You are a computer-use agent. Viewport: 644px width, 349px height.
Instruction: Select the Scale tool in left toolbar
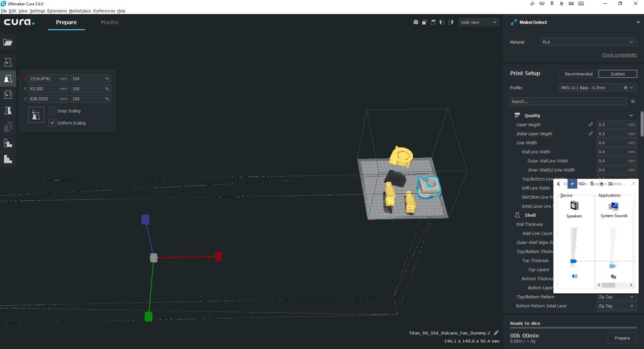click(x=8, y=79)
